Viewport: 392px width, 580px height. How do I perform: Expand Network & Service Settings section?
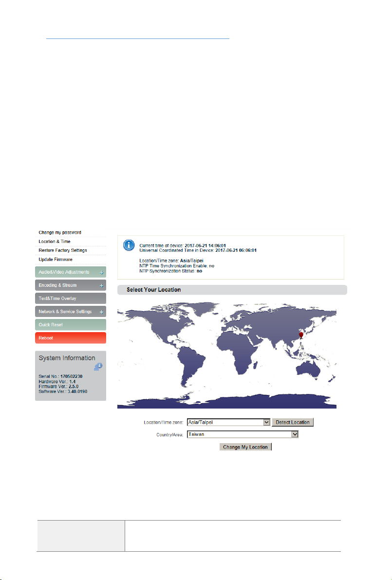tap(71, 312)
